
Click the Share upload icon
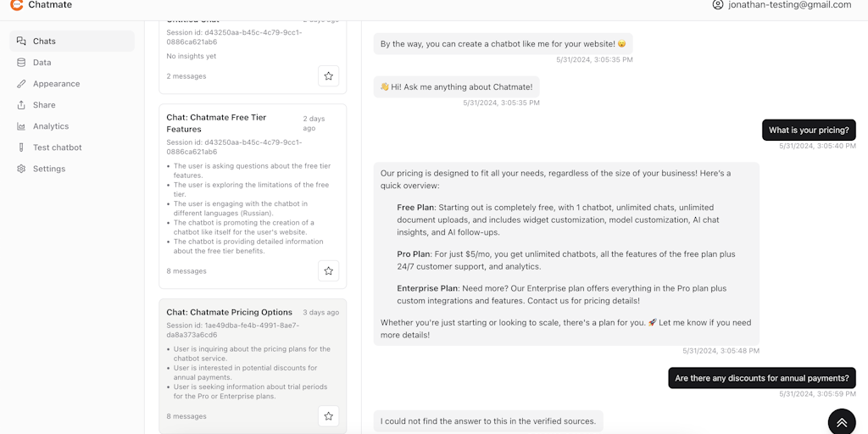point(21,104)
